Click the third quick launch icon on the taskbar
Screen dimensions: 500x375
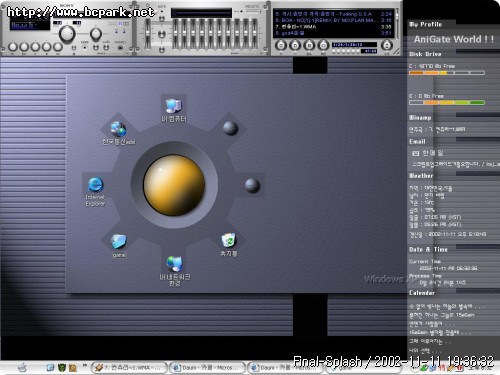click(73, 368)
